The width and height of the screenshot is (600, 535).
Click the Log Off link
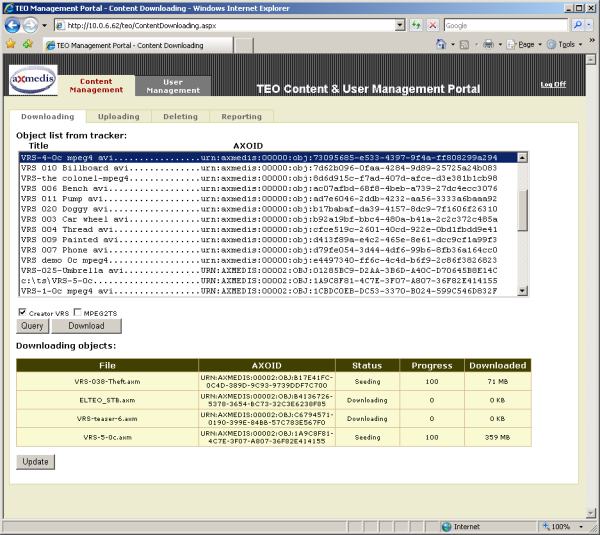[x=553, y=84]
